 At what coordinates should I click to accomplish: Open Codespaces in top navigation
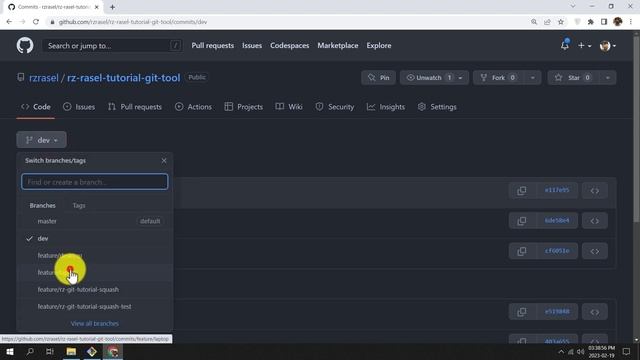(x=289, y=46)
